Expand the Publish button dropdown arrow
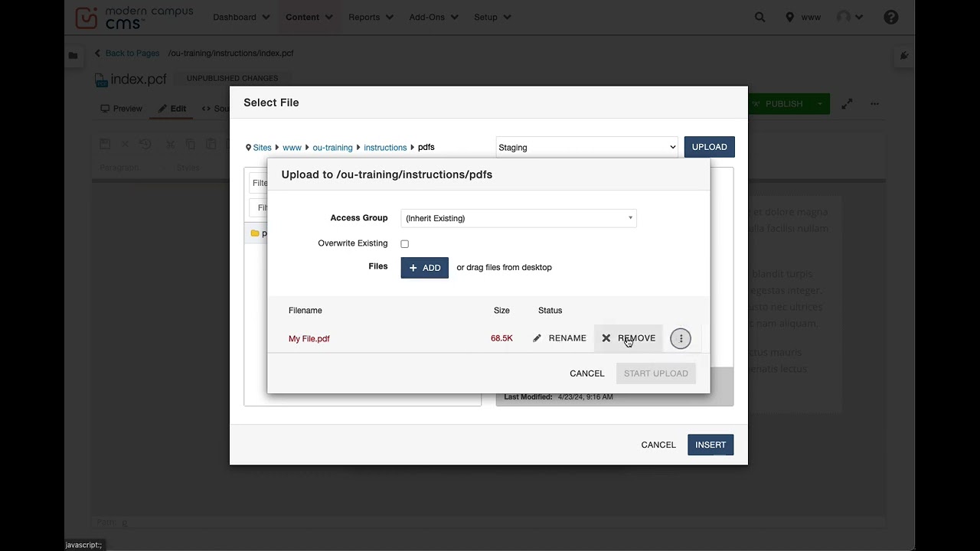This screenshot has width=980, height=551. click(820, 104)
